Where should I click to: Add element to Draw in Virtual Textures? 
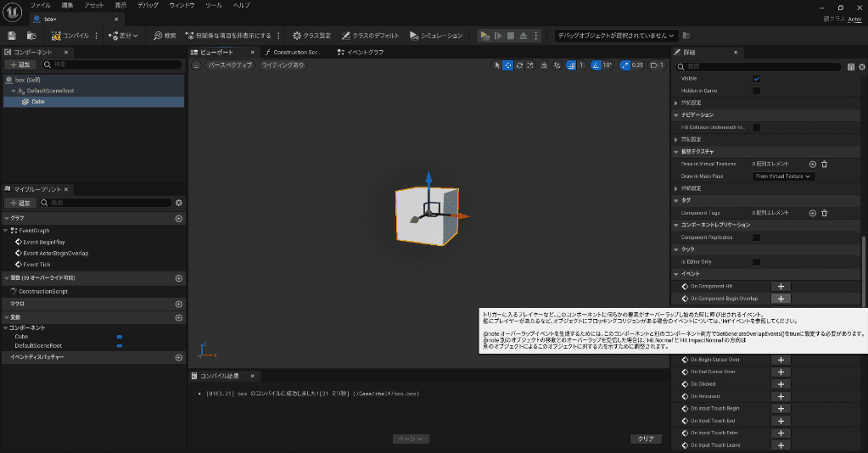[x=813, y=165]
